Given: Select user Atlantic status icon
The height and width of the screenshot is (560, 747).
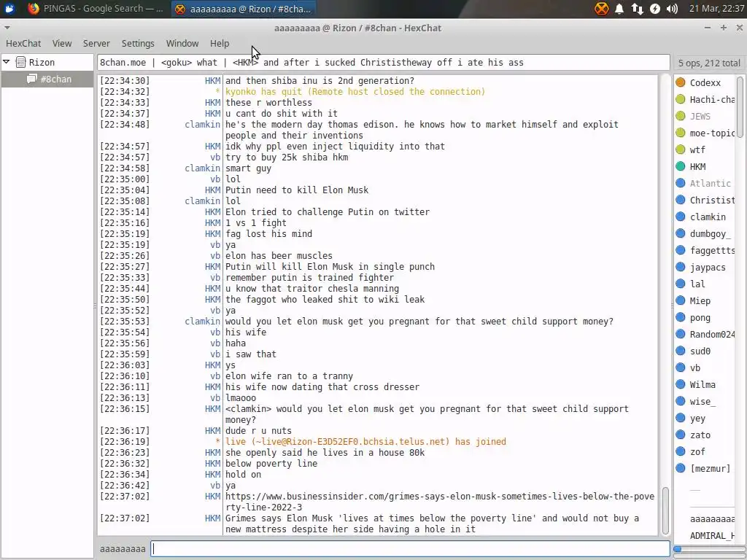Looking at the screenshot, I should tap(681, 183).
